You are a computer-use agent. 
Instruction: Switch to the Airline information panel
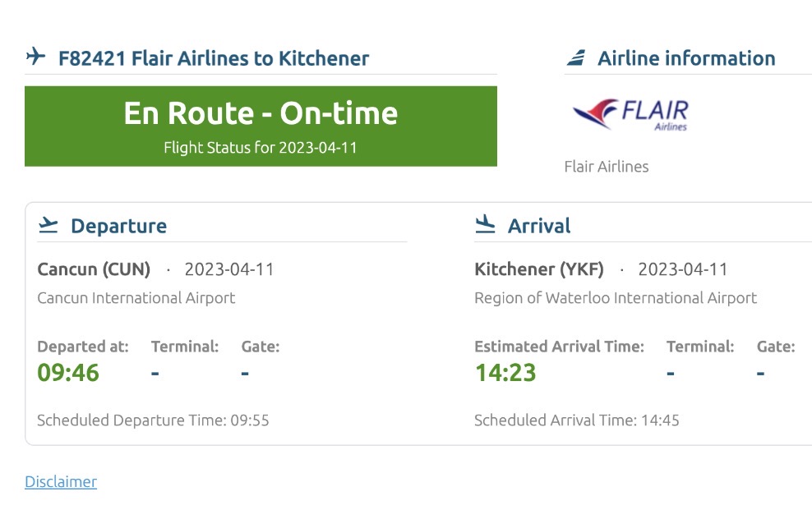pos(686,57)
